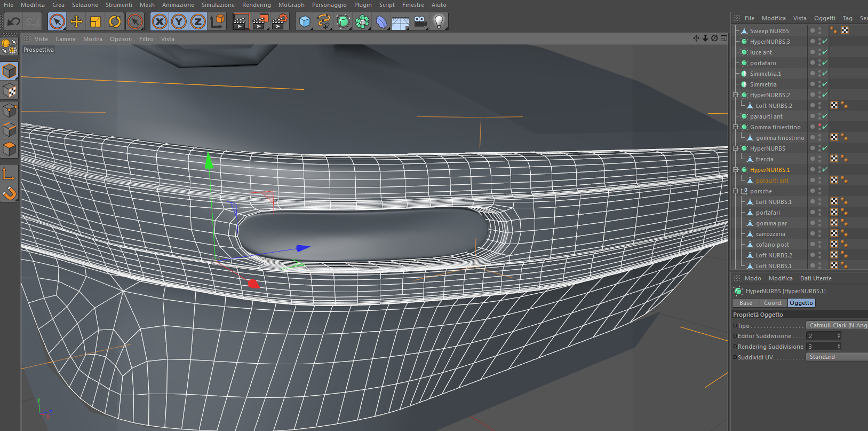Add a cube primitive object
The width and height of the screenshot is (868, 431).
click(x=305, y=21)
